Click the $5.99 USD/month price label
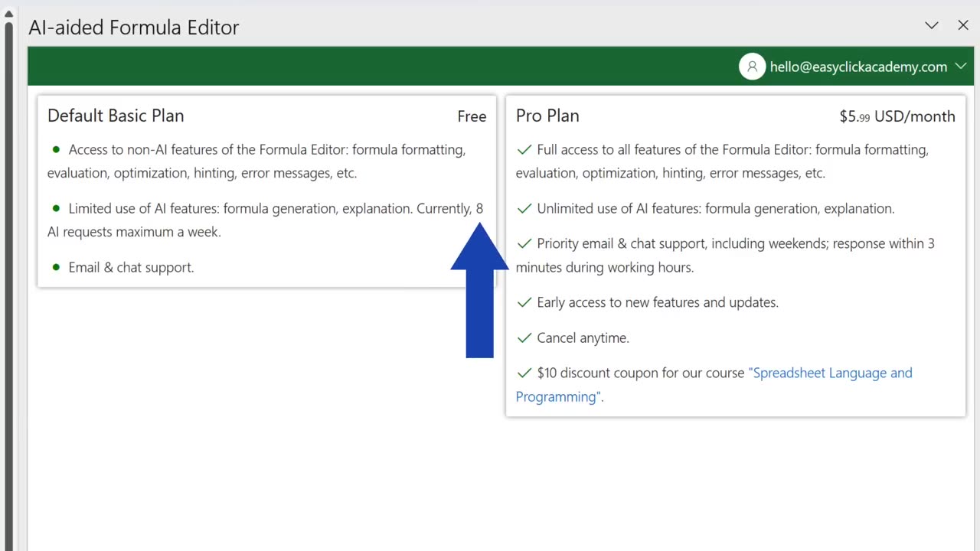Image resolution: width=980 pixels, height=551 pixels. (x=897, y=116)
